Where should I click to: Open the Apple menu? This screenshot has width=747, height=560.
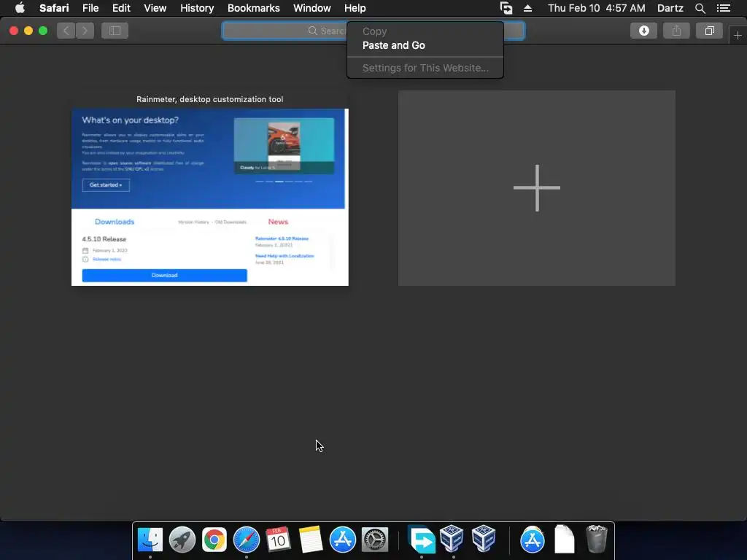(20, 8)
